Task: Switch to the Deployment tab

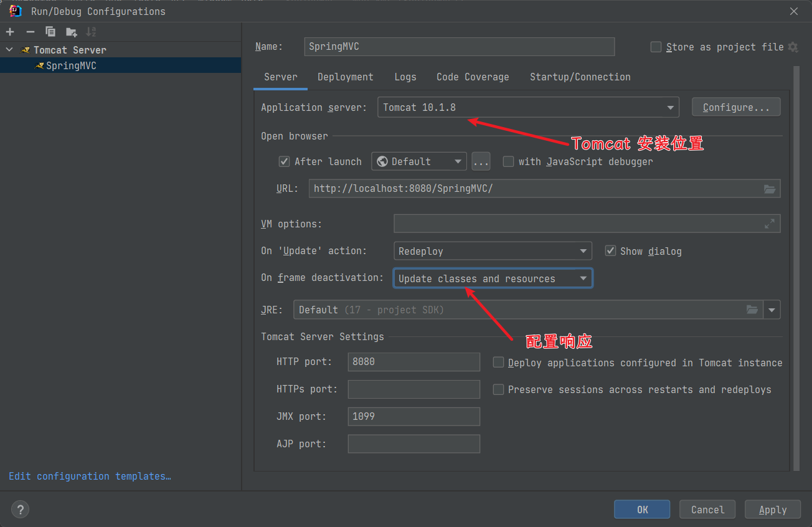Action: tap(345, 77)
